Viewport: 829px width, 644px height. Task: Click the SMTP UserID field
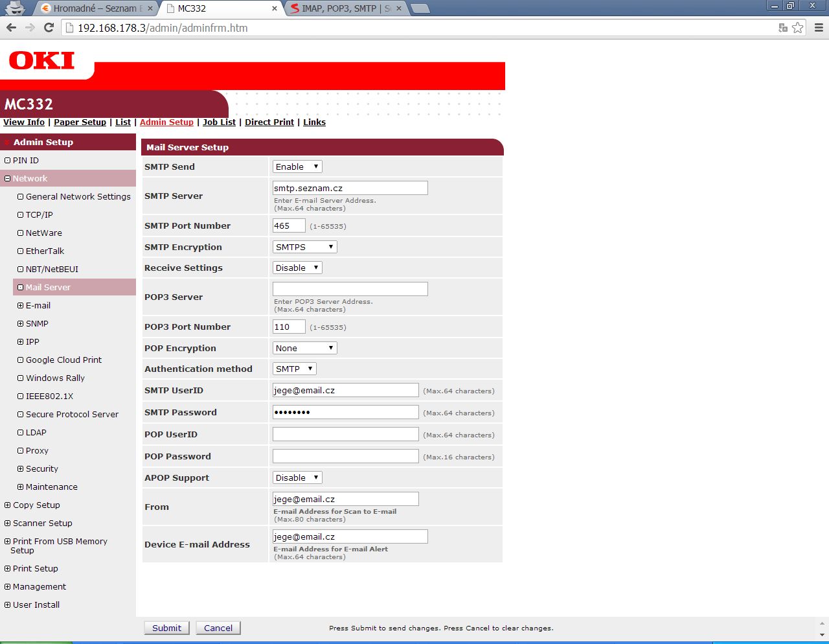[346, 390]
